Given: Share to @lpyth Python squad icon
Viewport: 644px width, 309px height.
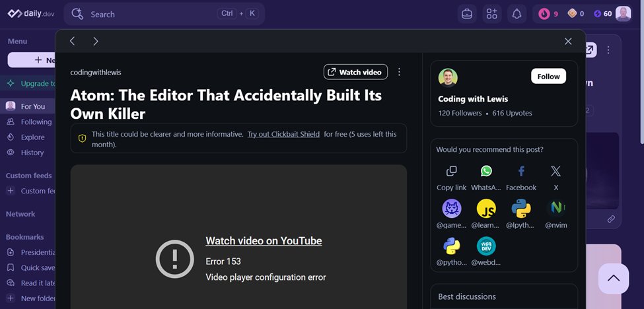Looking at the screenshot, I should [521, 209].
